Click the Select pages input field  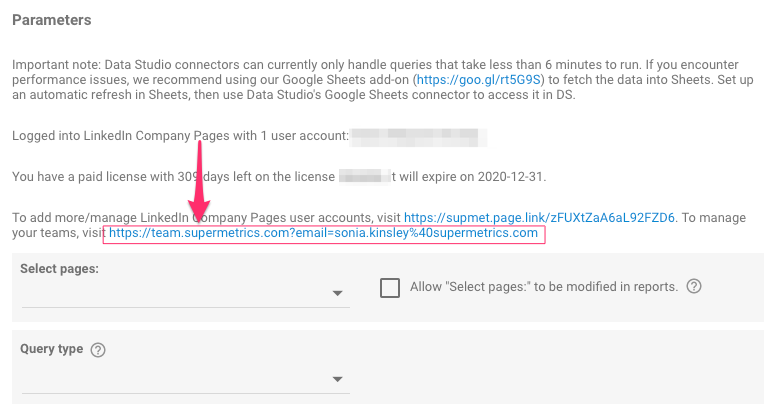point(186,294)
